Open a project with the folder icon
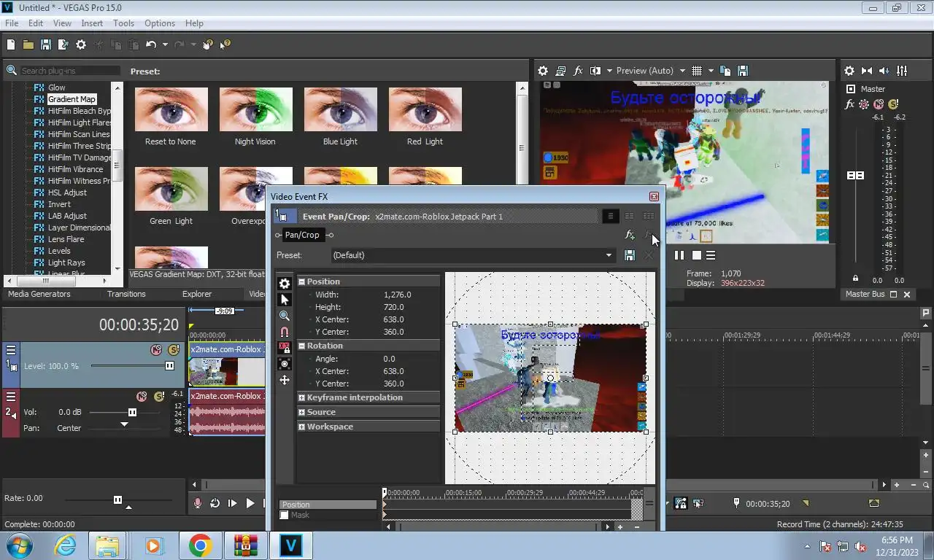934x560 pixels. coord(28,44)
